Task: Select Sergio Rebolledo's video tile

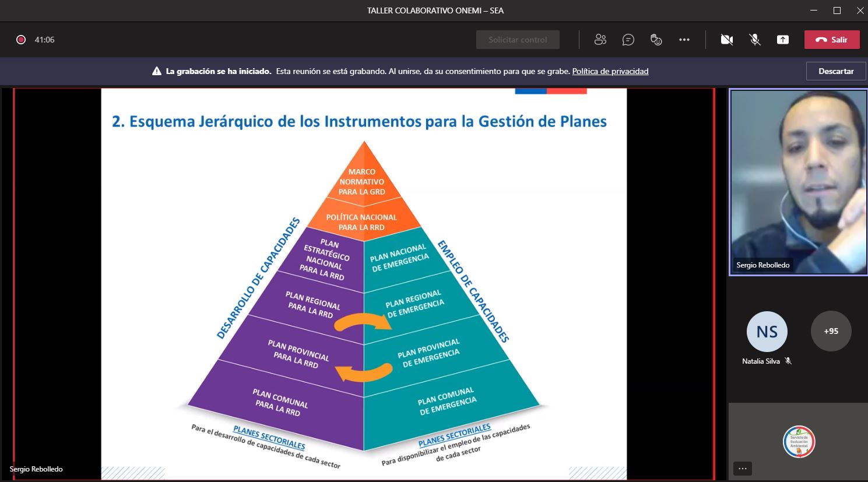Action: coord(797,182)
